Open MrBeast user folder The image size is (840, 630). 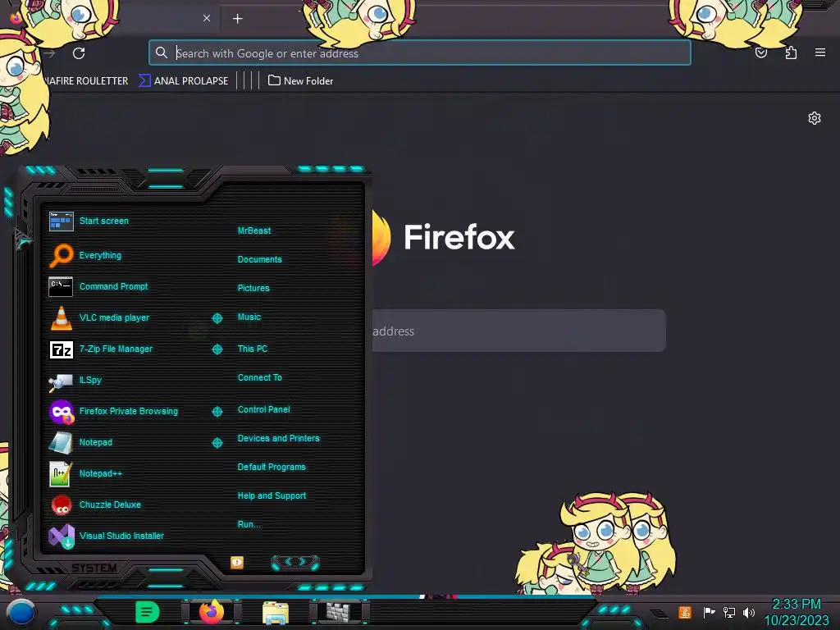tap(254, 231)
